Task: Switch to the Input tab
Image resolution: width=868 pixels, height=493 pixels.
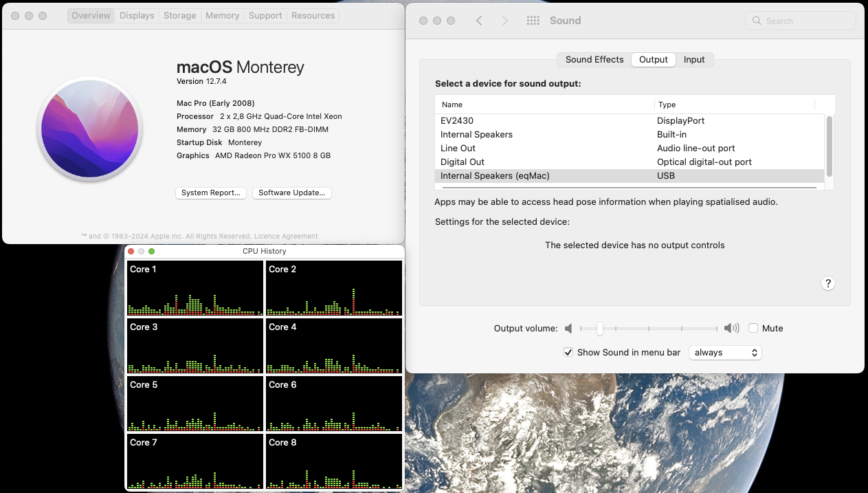Action: (x=694, y=60)
